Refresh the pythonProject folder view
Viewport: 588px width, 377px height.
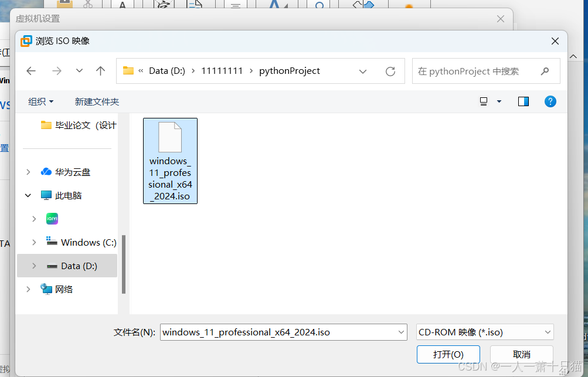[x=390, y=72]
